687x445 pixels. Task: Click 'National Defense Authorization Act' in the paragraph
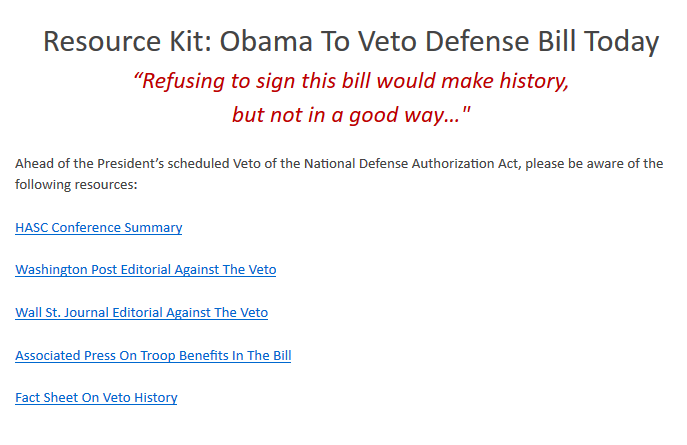point(411,163)
